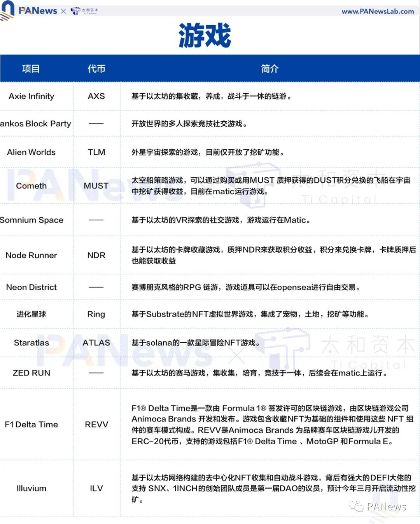Select the Illuvium project name
420x524 pixels.
[x=31, y=488]
